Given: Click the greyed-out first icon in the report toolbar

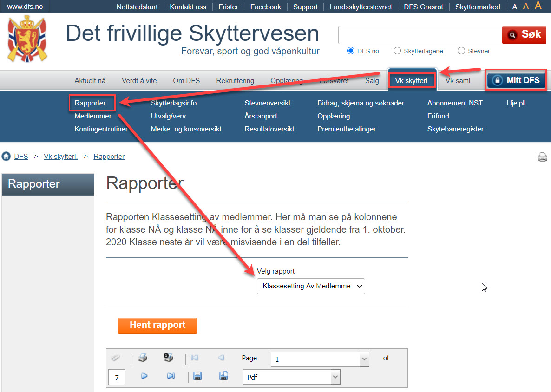Looking at the screenshot, I should coord(115,358).
